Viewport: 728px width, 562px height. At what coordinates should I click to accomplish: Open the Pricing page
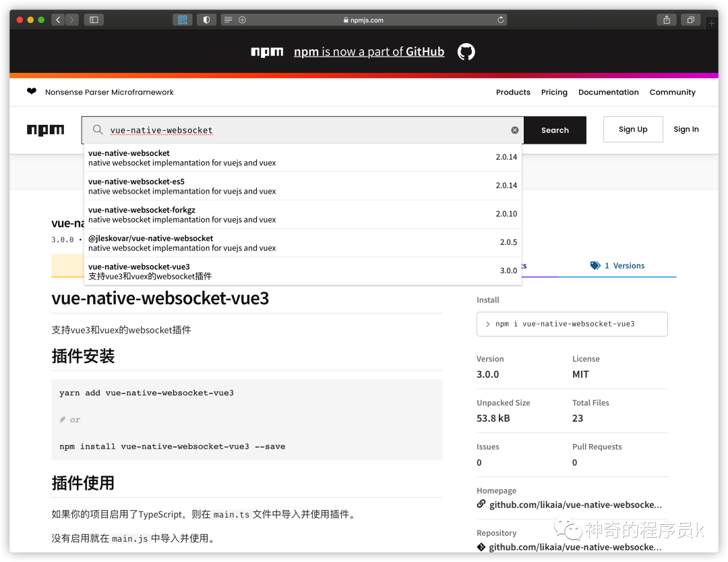click(554, 92)
